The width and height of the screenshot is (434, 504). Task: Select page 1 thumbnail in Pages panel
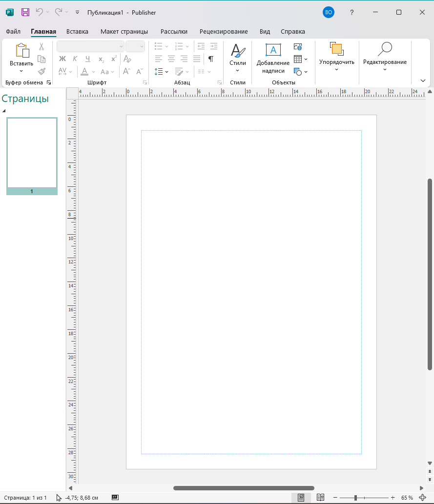[32, 153]
